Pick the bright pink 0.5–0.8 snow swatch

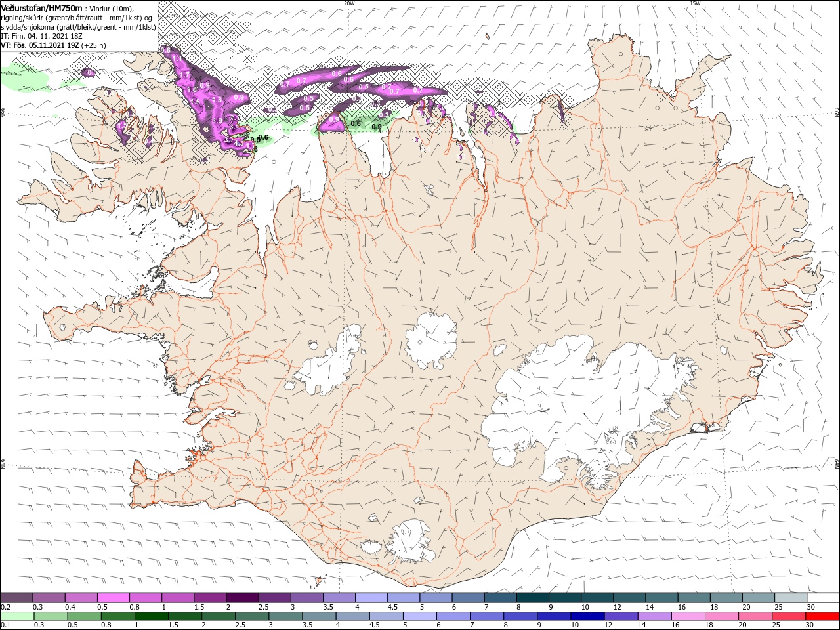click(x=114, y=597)
